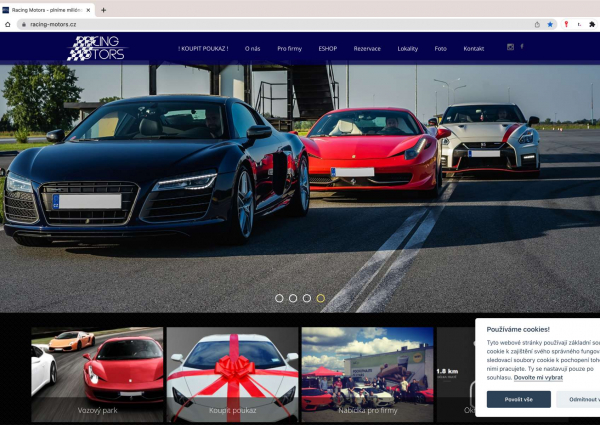Open the "Nabídka pro firmy" thumbnail

tap(367, 374)
